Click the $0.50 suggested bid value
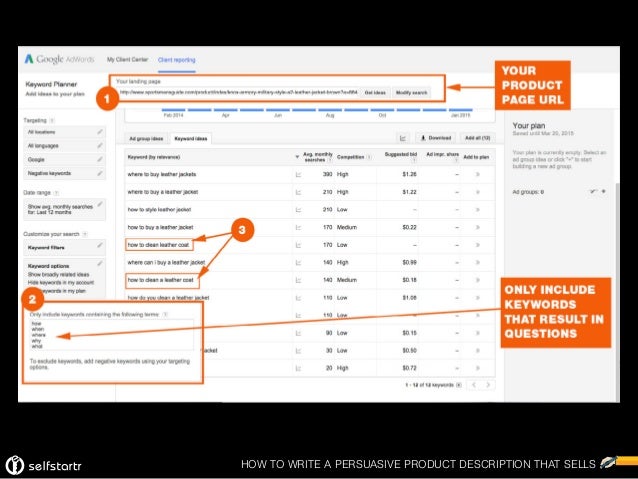Image resolution: width=638 pixels, height=479 pixels. point(409,351)
